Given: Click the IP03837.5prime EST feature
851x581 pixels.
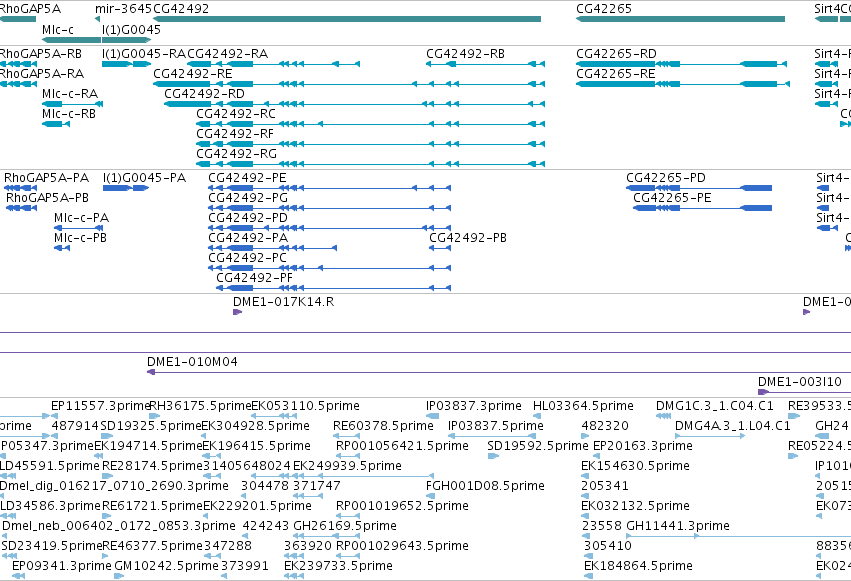Looking at the screenshot, I should pos(492,436).
